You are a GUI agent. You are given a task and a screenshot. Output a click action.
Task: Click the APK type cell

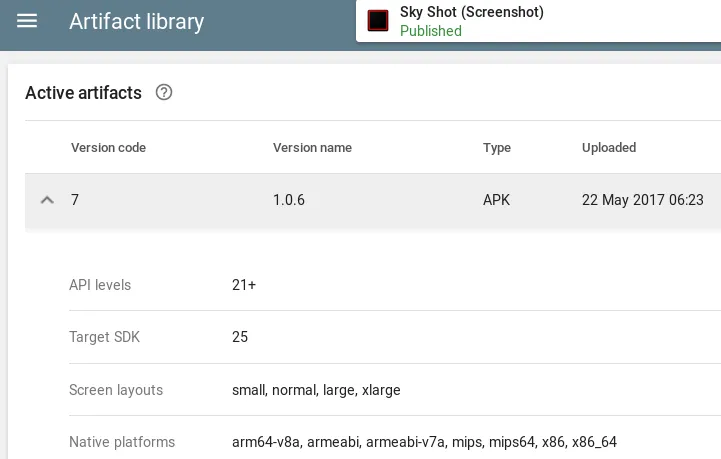click(x=497, y=200)
